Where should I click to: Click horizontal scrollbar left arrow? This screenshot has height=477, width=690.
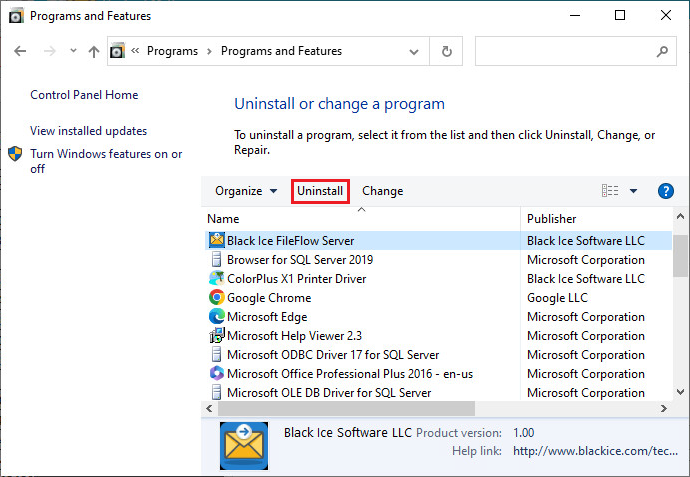209,408
